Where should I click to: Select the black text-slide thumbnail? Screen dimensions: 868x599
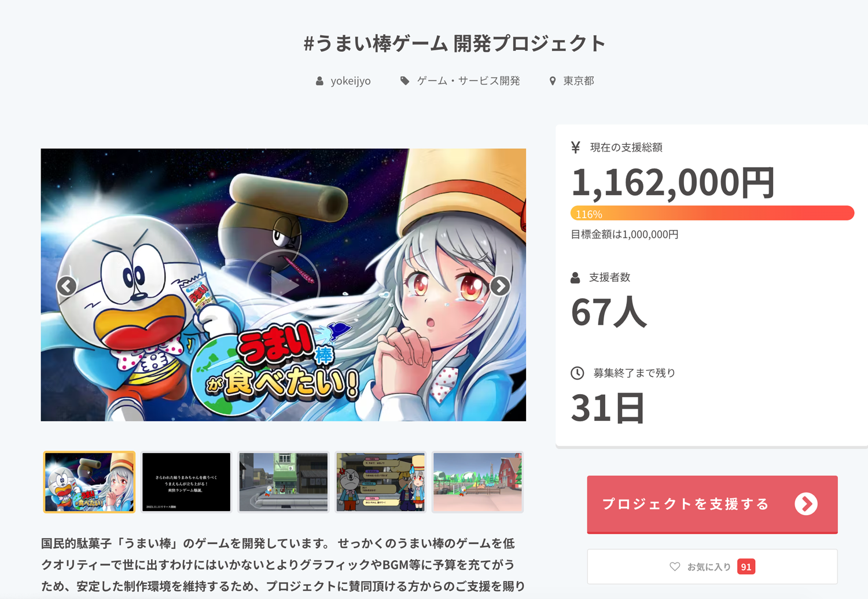(186, 482)
